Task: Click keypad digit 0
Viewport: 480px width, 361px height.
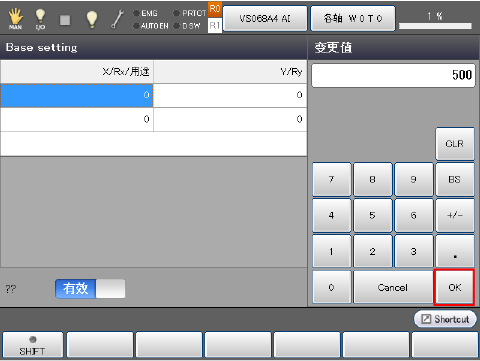Action: [332, 287]
